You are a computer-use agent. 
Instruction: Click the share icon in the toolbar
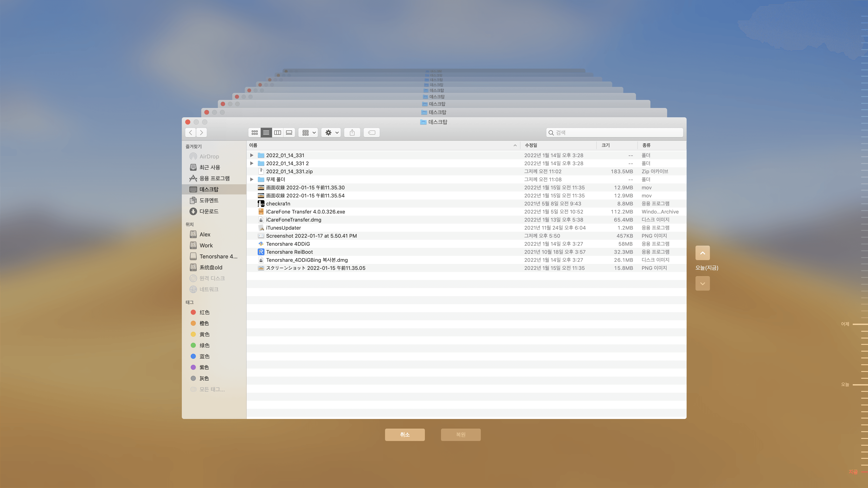pos(352,133)
